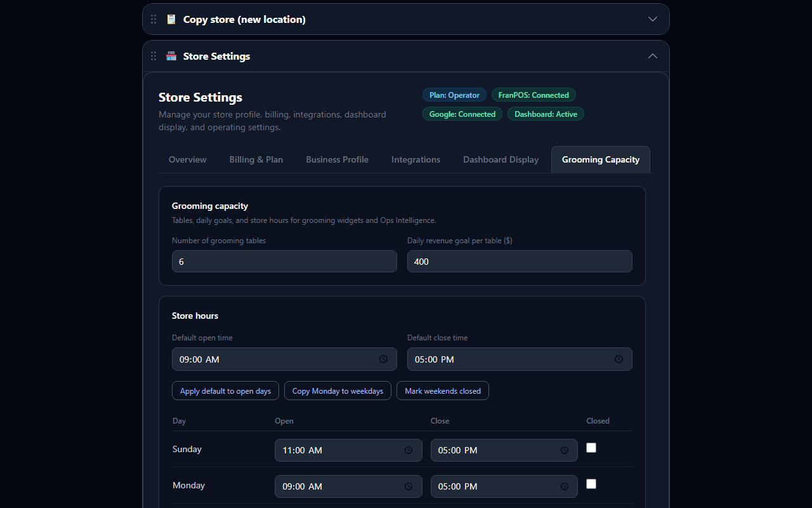
Task: Click the Google: Connected badge
Action: point(462,114)
